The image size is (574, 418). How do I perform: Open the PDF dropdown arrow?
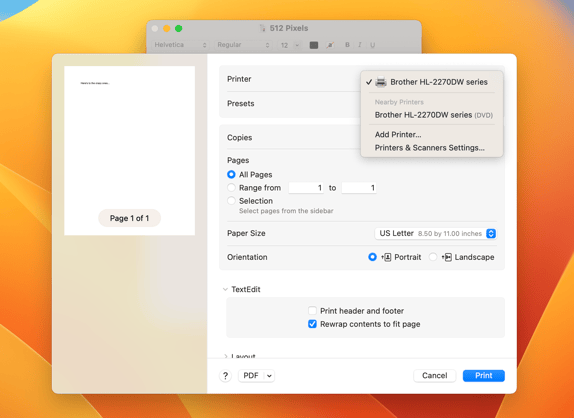click(x=269, y=376)
